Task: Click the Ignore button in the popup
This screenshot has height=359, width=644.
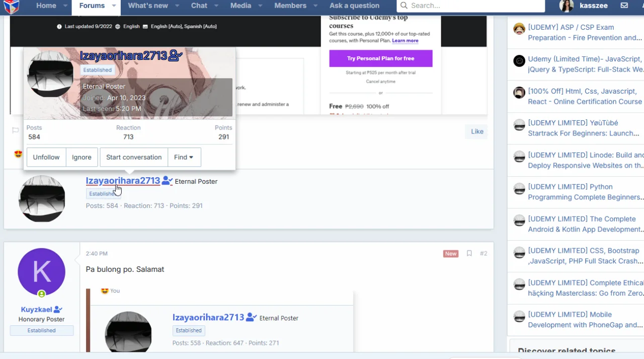Action: point(82,157)
